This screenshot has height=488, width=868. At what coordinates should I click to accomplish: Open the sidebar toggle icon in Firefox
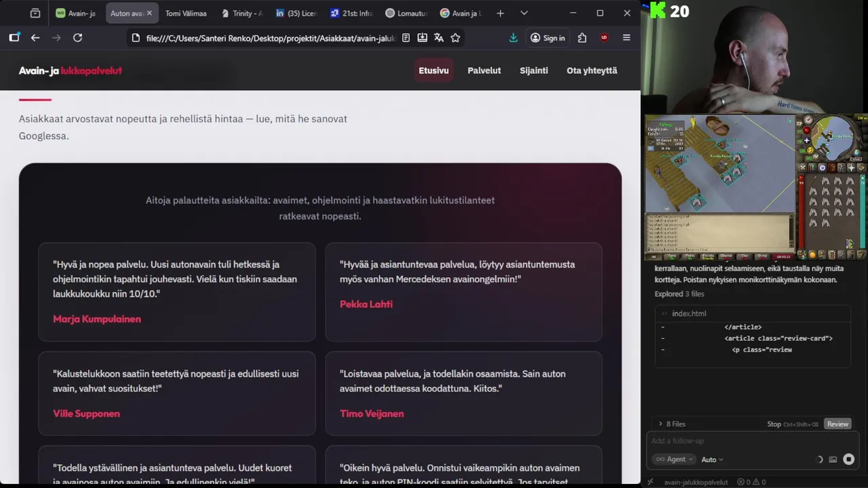[14, 38]
